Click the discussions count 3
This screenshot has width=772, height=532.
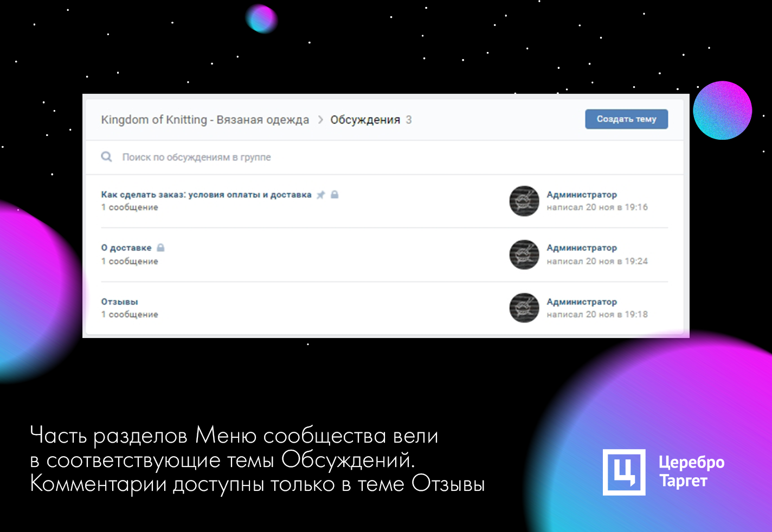[x=409, y=120]
